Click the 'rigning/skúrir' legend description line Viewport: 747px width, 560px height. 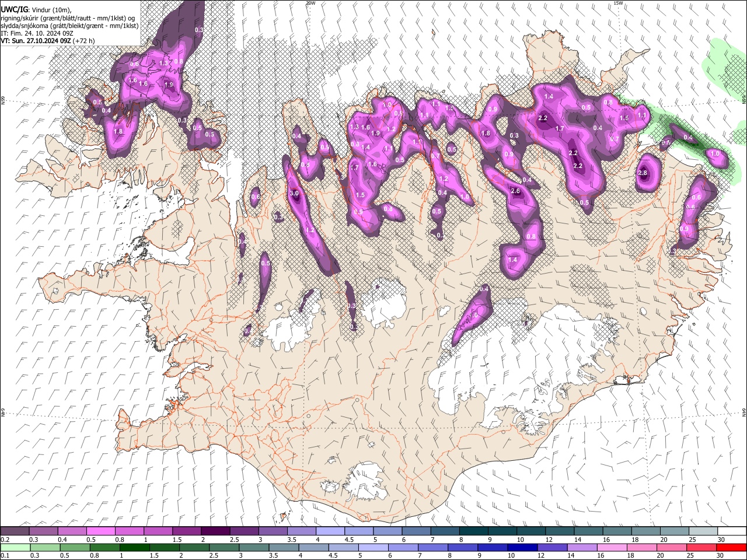tap(69, 18)
